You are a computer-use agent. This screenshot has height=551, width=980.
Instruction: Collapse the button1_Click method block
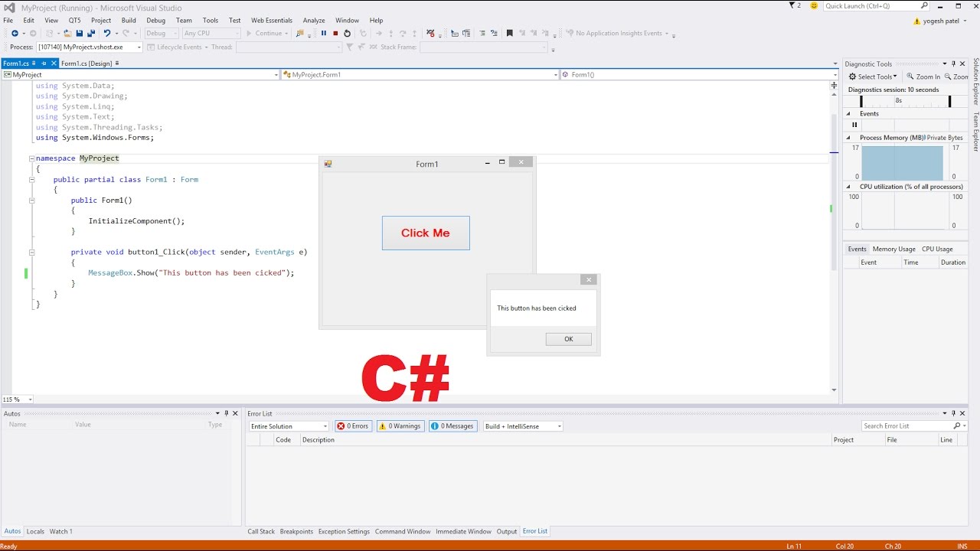coord(31,252)
